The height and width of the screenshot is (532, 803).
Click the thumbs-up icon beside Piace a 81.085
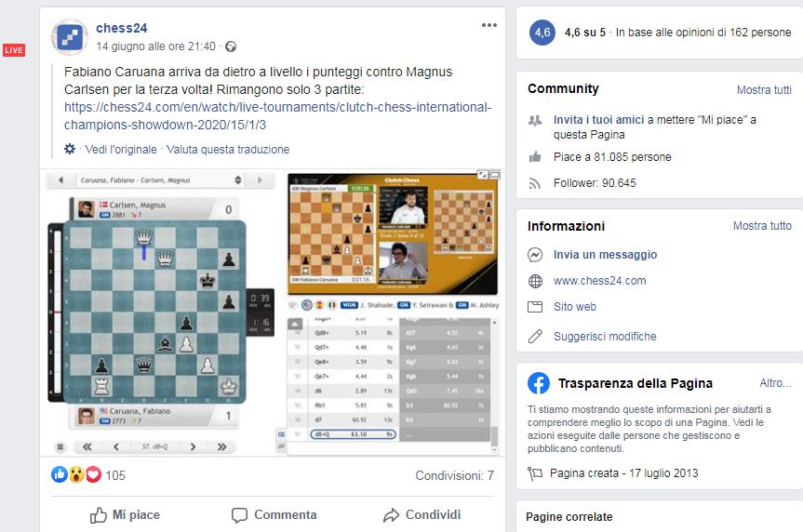[535, 156]
